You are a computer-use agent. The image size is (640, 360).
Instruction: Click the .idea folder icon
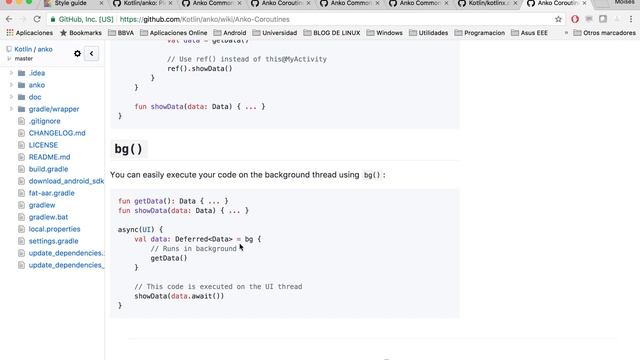[22, 73]
